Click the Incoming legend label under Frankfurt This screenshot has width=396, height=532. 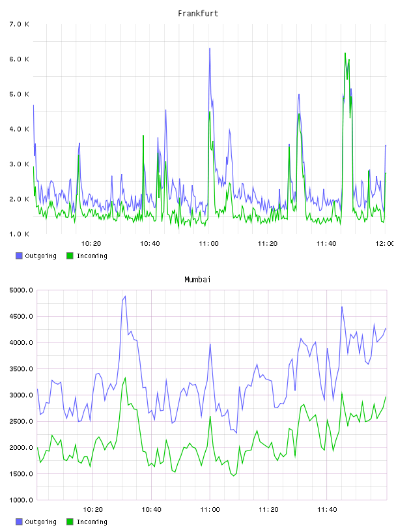92,256
